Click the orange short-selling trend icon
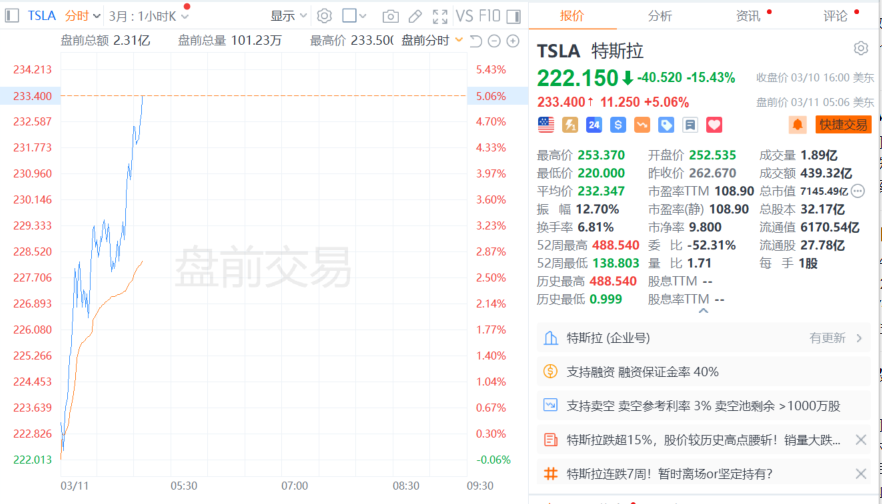 point(642,124)
